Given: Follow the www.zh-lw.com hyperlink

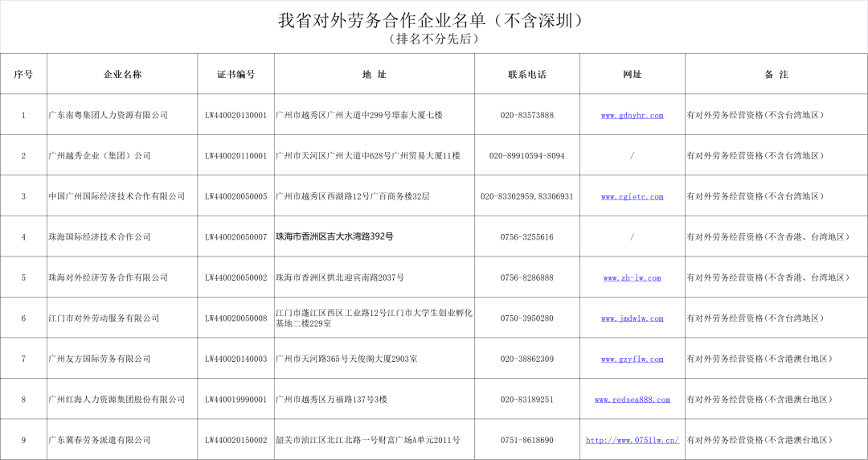Looking at the screenshot, I should [x=632, y=277].
